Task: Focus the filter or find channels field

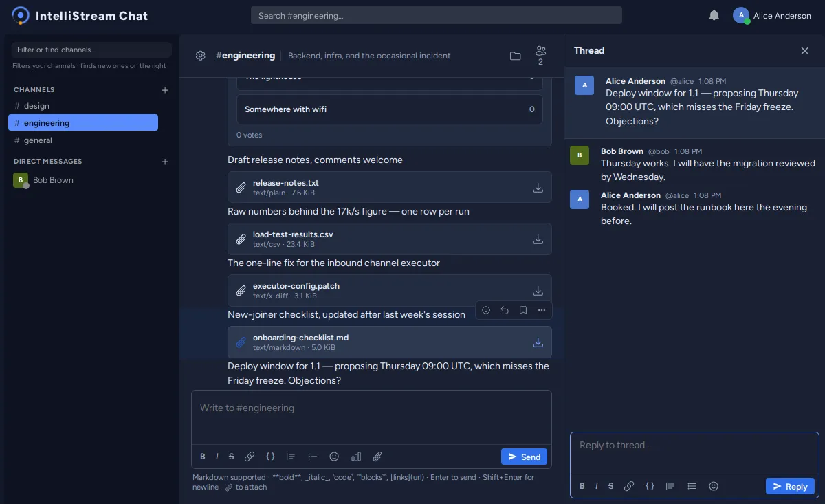Action: pos(91,50)
